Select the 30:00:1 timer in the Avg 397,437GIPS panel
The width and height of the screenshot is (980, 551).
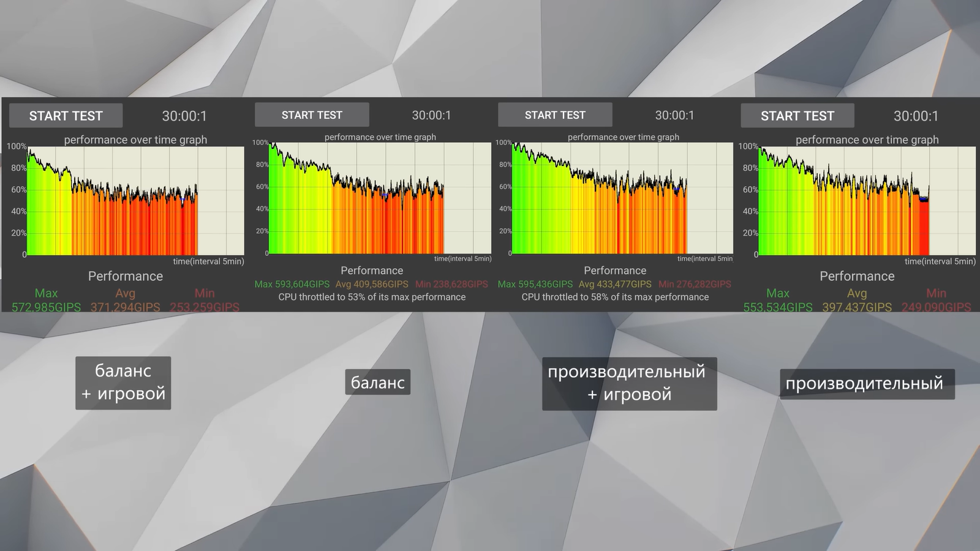[x=916, y=116]
